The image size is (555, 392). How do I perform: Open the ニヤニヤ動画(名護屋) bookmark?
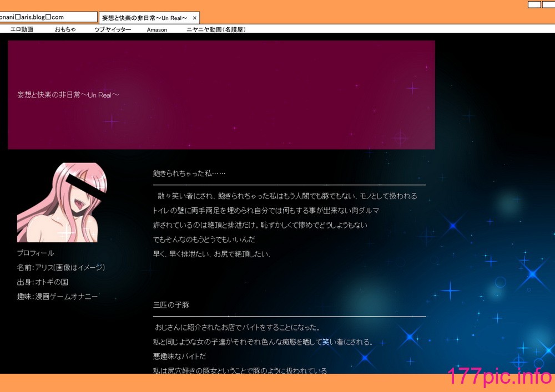[216, 30]
